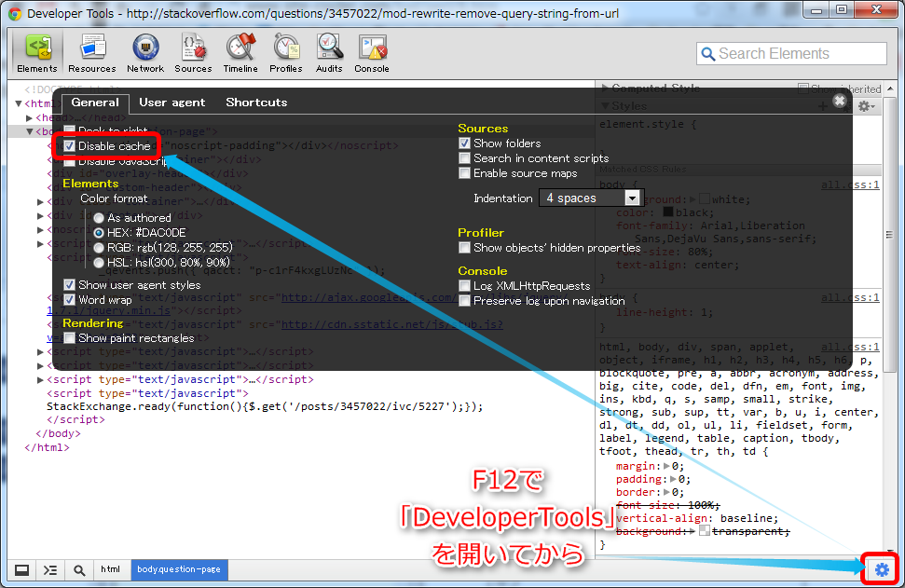
Task: Toggle Disable cache checkbox
Action: (x=69, y=146)
